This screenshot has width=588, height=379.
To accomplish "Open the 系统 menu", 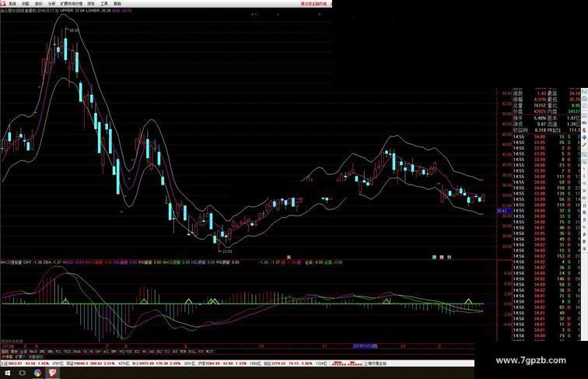I will (12, 3).
